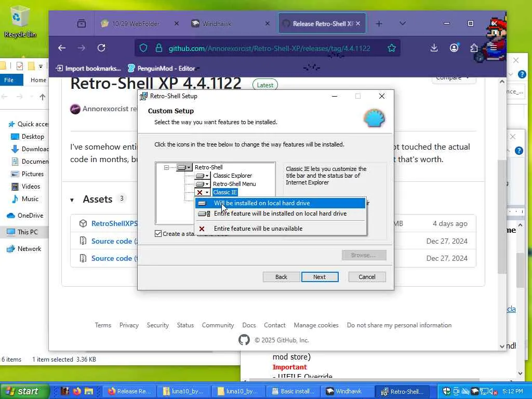Click Explorer quick access checkmark properties icon

click(x=20, y=66)
